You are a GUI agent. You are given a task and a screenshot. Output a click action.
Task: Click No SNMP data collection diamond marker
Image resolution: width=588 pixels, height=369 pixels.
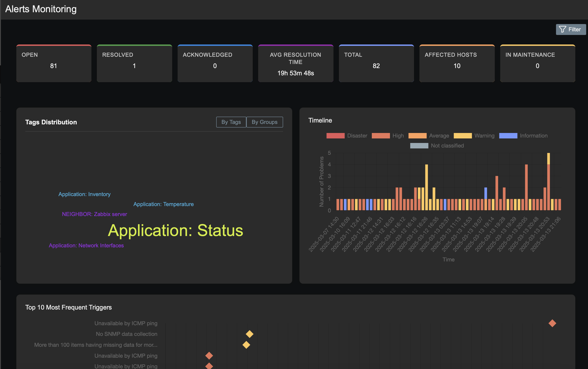249,334
